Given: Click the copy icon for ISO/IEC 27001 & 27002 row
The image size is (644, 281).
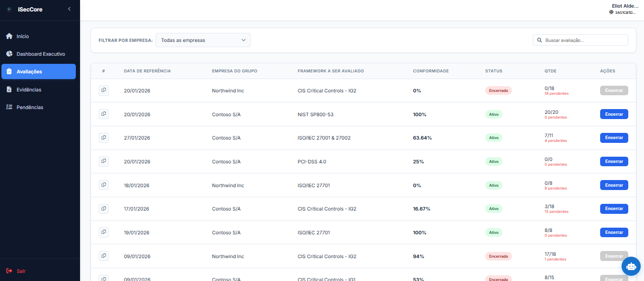Looking at the screenshot, I should (103, 138).
